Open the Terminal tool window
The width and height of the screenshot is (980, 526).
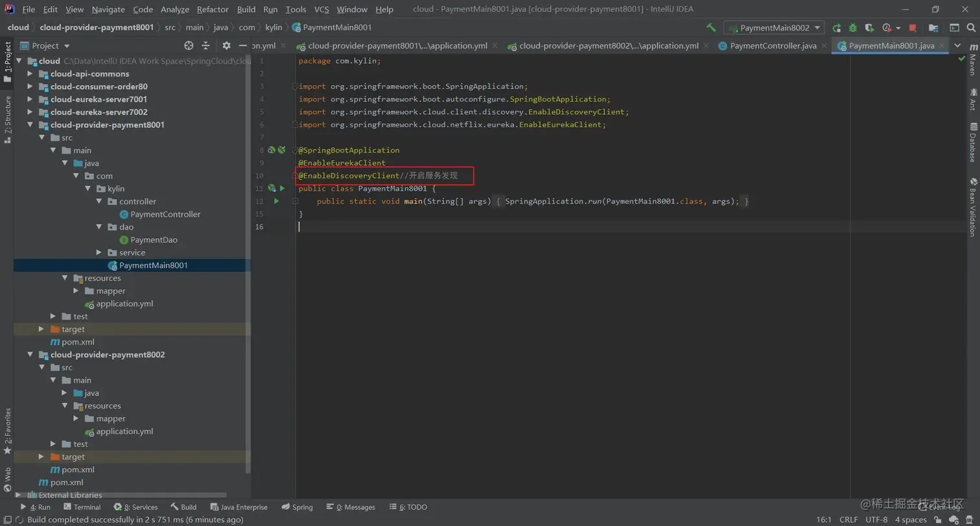pos(82,507)
